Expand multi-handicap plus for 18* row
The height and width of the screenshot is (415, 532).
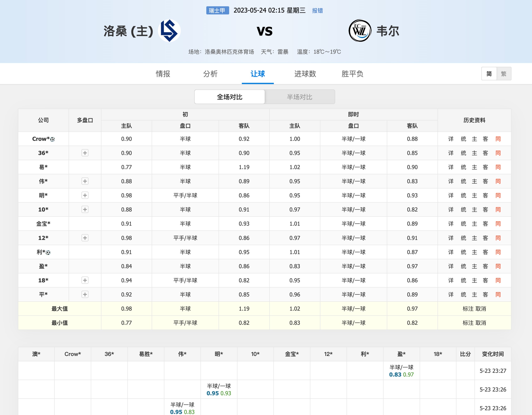coord(85,280)
